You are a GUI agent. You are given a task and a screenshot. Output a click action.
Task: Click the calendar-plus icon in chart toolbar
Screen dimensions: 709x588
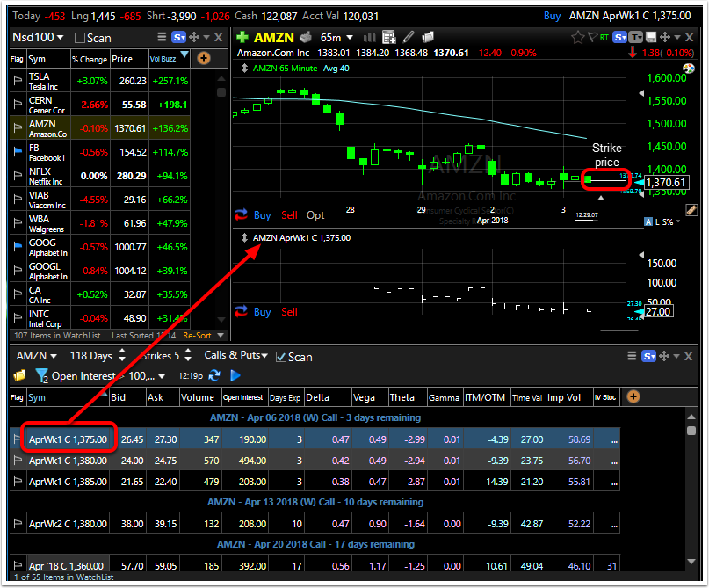pos(389,37)
